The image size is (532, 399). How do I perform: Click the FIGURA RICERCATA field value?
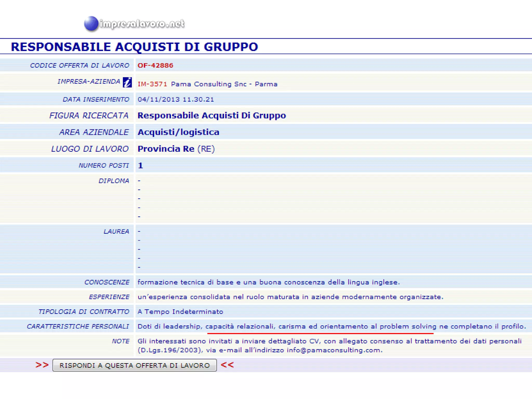(x=211, y=115)
